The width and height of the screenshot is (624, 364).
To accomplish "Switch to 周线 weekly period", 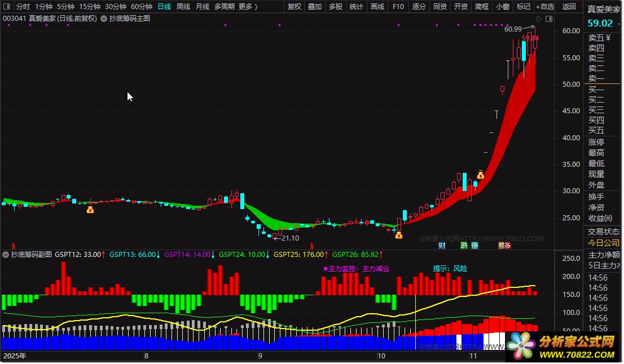I will 183,7.
